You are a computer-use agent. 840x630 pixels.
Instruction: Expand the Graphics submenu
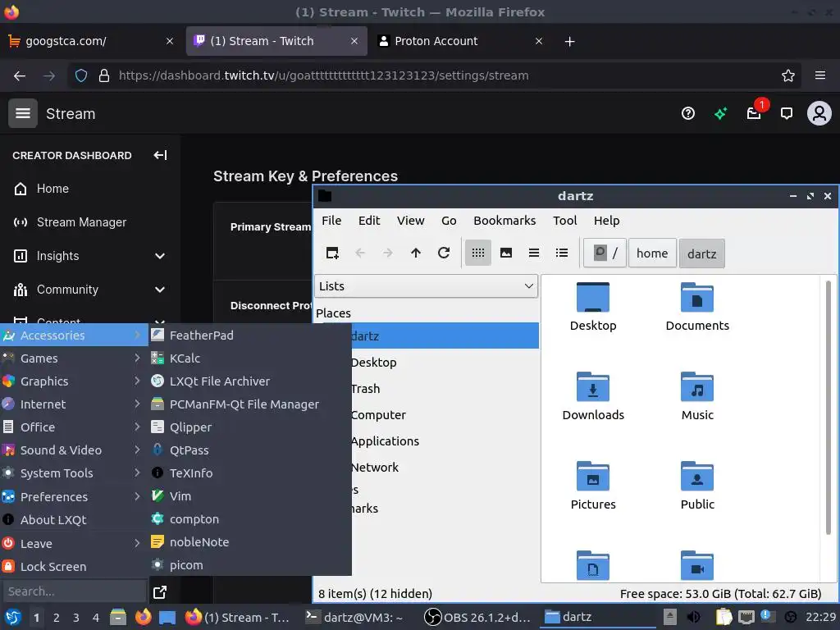click(x=74, y=381)
